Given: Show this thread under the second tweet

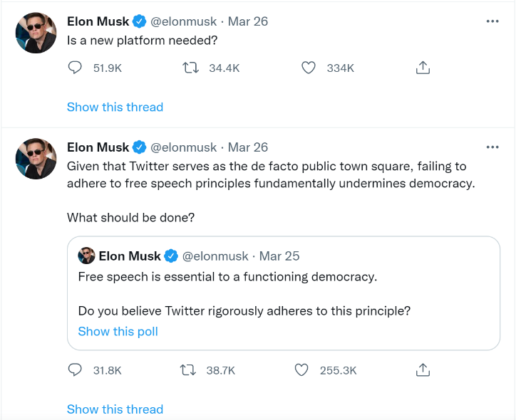Looking at the screenshot, I should (115, 409).
